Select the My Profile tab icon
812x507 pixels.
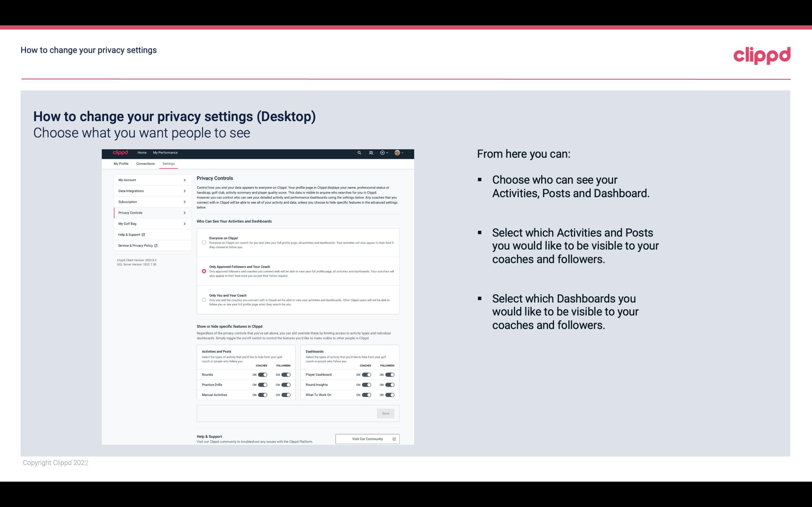pos(121,163)
